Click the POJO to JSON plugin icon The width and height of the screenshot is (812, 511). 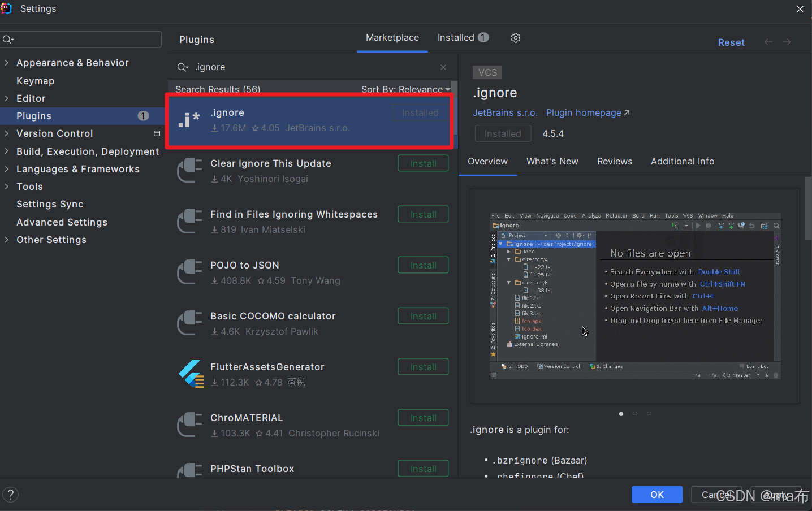click(189, 272)
